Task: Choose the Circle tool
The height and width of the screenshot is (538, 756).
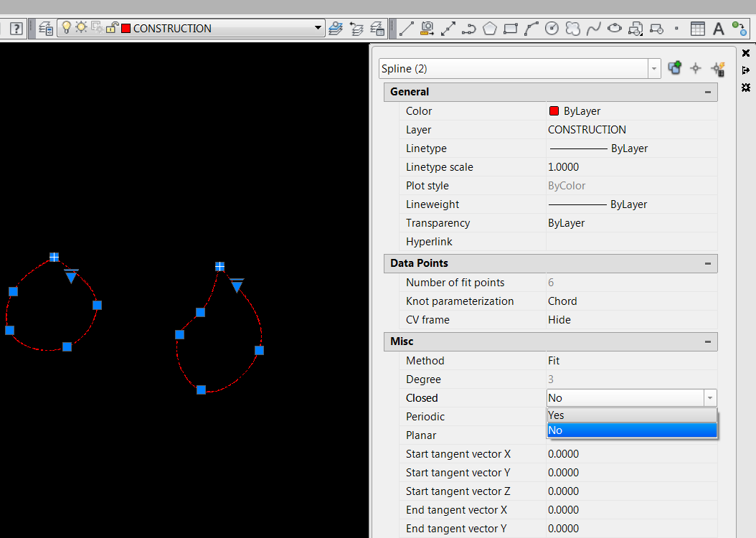Action: 552,29
